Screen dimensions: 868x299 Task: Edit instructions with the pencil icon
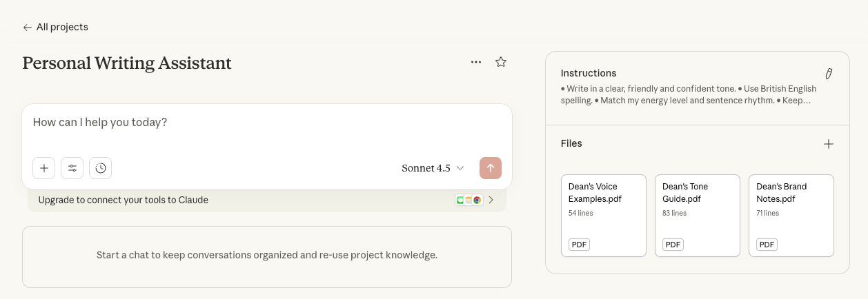coord(829,74)
